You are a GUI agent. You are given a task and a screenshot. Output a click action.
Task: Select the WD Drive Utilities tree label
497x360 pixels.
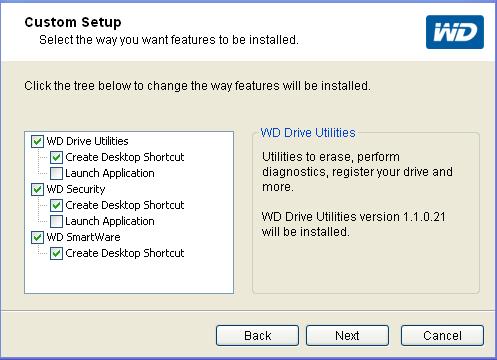point(87,141)
